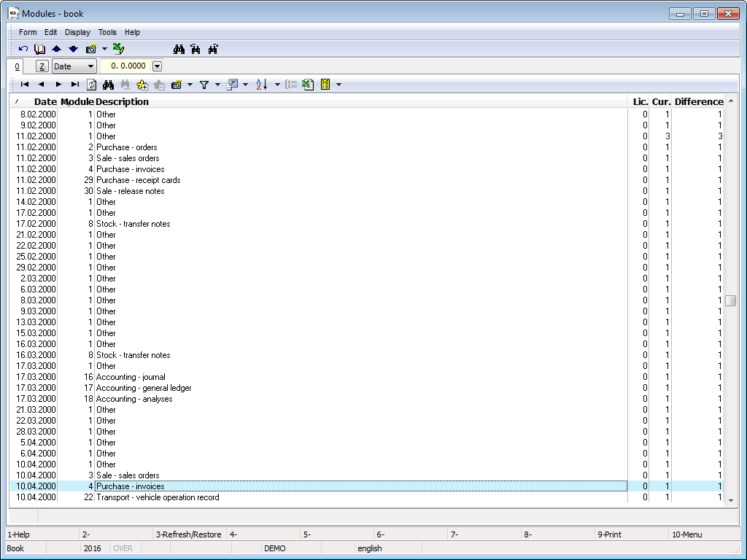
Task: Select row Accounting - general ledger
Action: pos(366,388)
